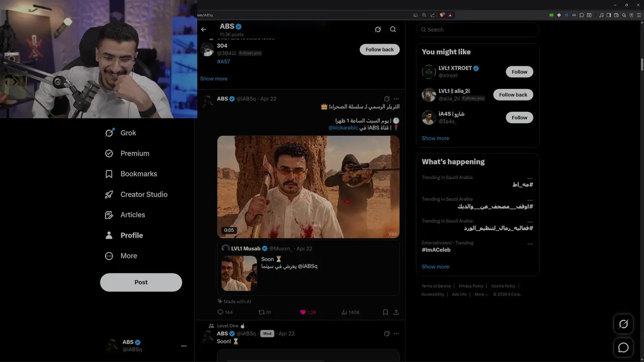The image size is (644, 362).
Task: View analytics showing 140K views
Action: coord(350,312)
